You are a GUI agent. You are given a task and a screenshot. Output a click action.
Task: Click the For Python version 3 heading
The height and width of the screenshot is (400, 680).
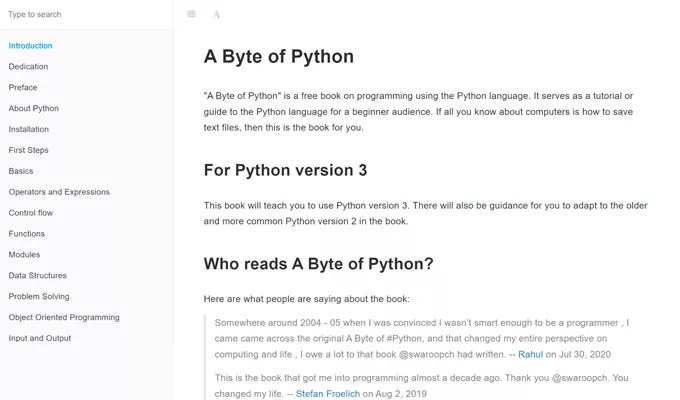click(285, 170)
